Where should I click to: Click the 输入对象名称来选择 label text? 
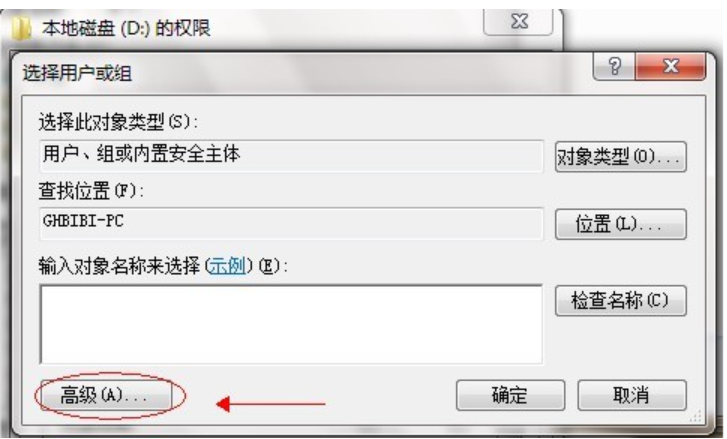[x=119, y=266]
